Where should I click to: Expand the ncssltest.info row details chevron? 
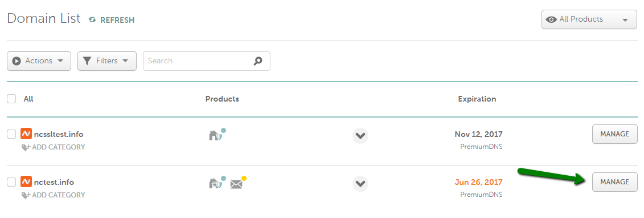point(360,136)
